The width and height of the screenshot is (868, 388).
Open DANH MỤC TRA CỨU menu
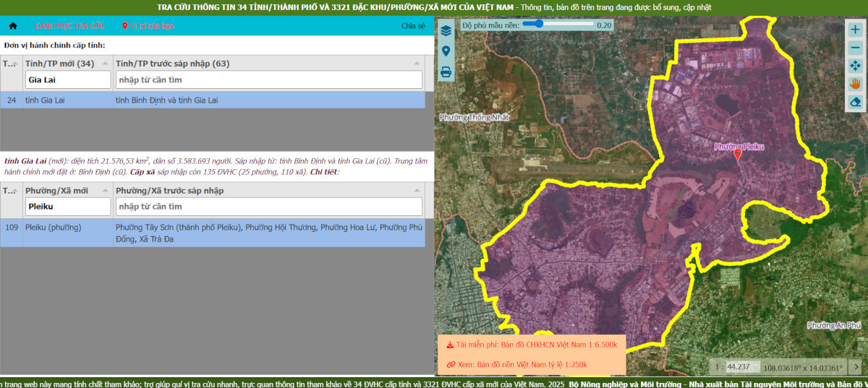point(69,26)
